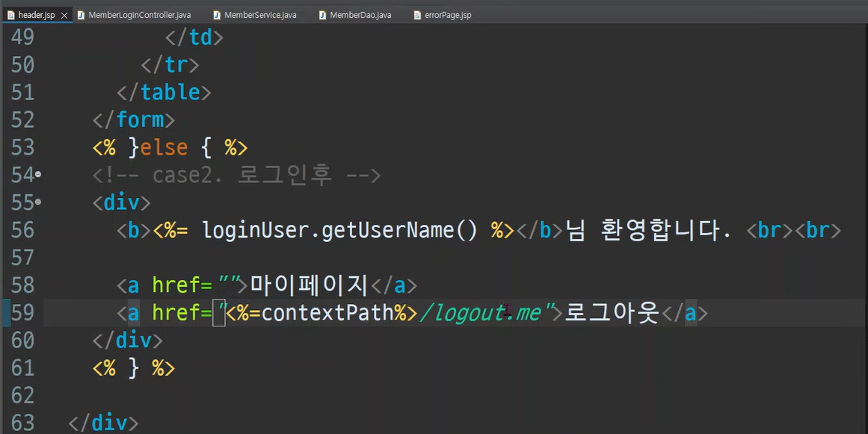Click the closing scriptlet brace on line 61
Viewport: 868px width, 434px height.
(133, 368)
